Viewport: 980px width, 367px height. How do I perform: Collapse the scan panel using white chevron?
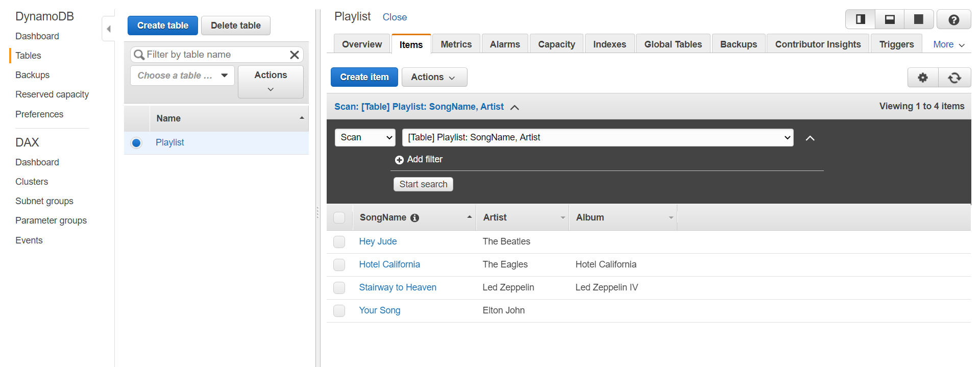click(x=810, y=138)
